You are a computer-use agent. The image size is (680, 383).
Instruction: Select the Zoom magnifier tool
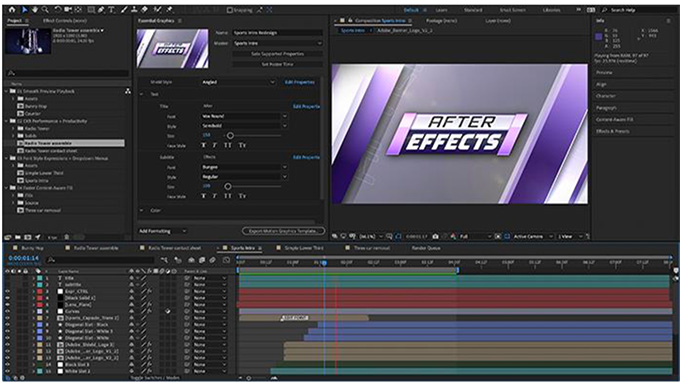45,10
